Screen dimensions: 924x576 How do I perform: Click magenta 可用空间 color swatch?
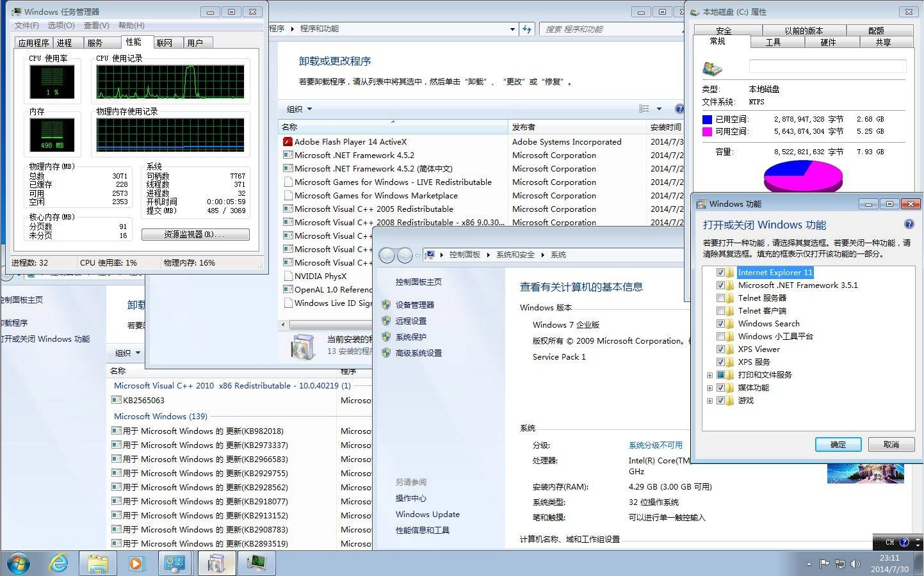pyautogui.click(x=707, y=132)
